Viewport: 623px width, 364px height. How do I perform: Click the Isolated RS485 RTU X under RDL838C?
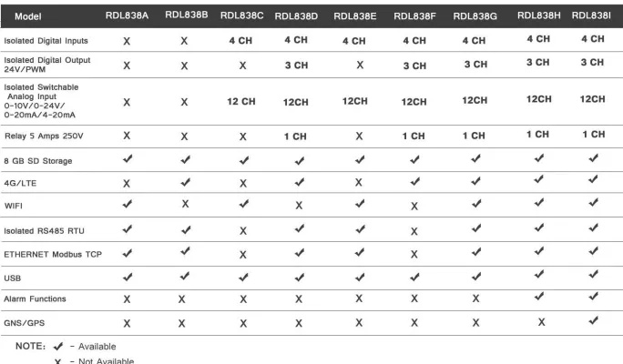click(242, 230)
